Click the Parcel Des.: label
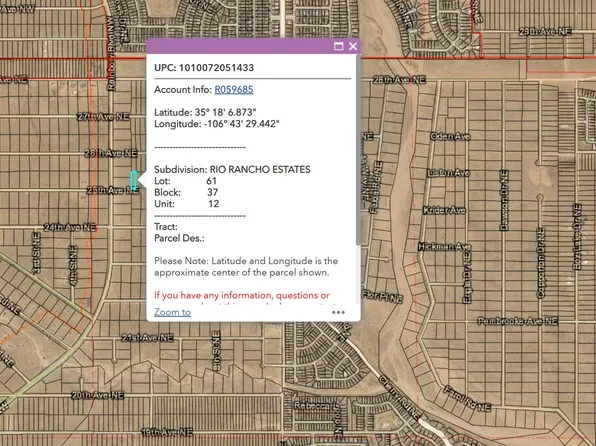596x446 pixels. pos(179,238)
